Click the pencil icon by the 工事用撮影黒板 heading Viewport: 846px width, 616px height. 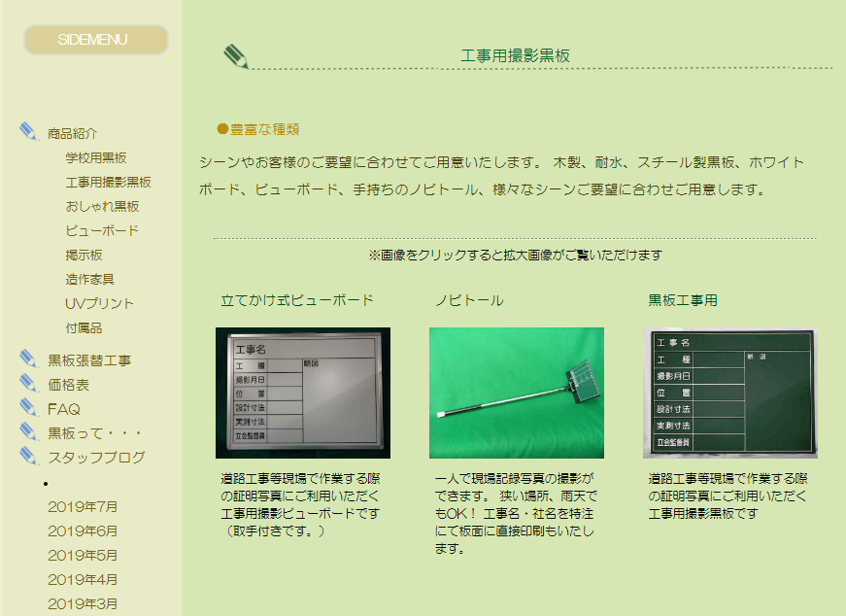pos(235,56)
